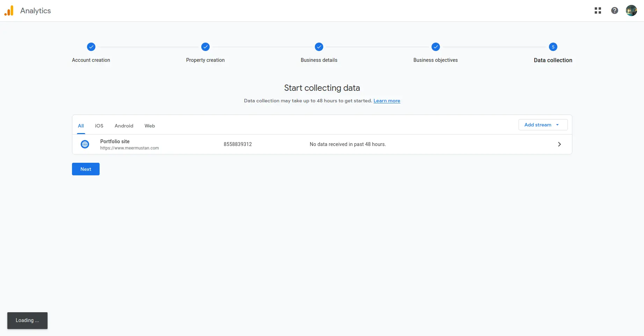Open the Add stream dropdown
644x336 pixels.
(542, 125)
